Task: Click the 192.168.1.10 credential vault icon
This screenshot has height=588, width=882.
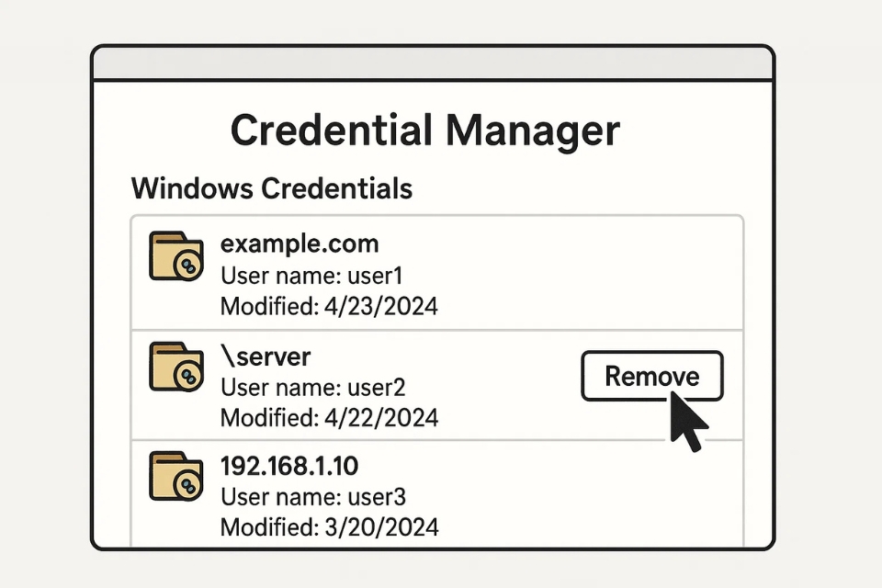Action: coord(175,477)
